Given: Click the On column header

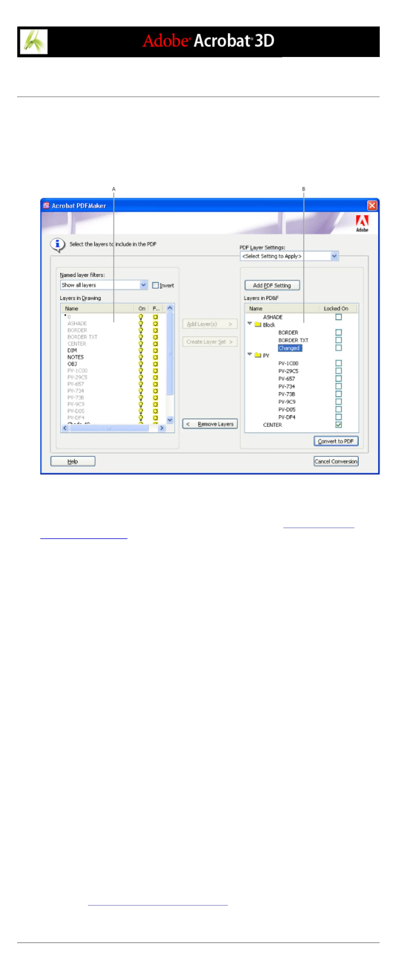Looking at the screenshot, I should pos(142,309).
